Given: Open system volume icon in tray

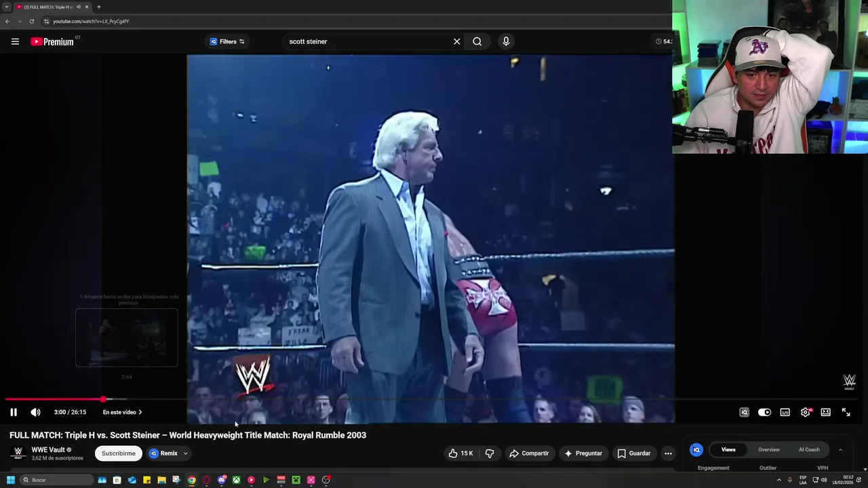Looking at the screenshot, I should tap(824, 480).
